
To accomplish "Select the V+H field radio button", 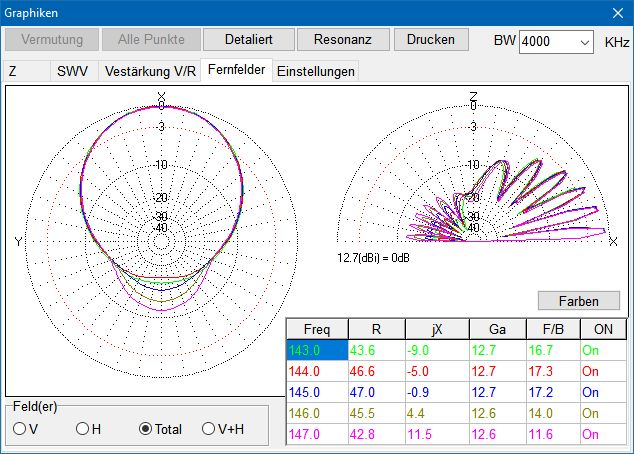I will click(x=223, y=429).
